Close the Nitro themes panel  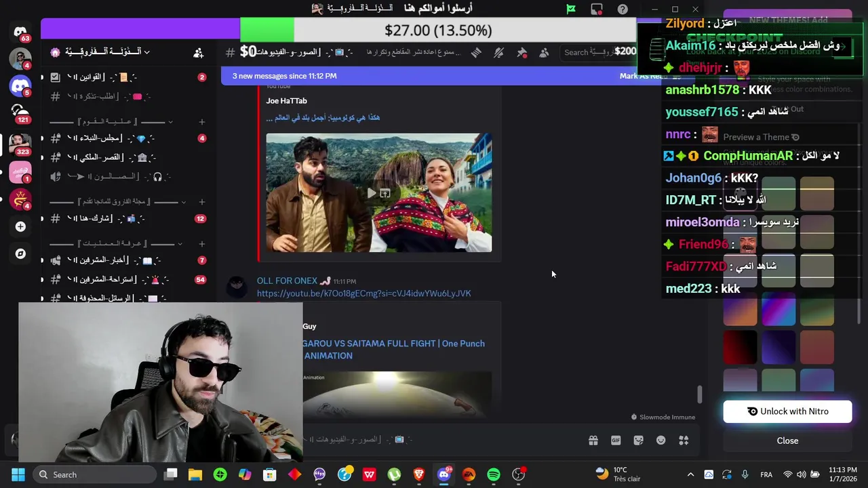pyautogui.click(x=787, y=441)
